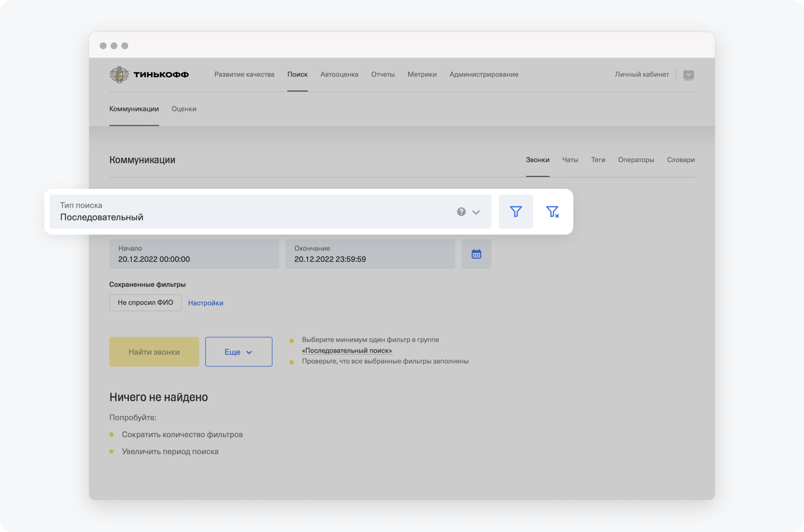
Task: Open Личный кабинет
Action: (x=642, y=74)
